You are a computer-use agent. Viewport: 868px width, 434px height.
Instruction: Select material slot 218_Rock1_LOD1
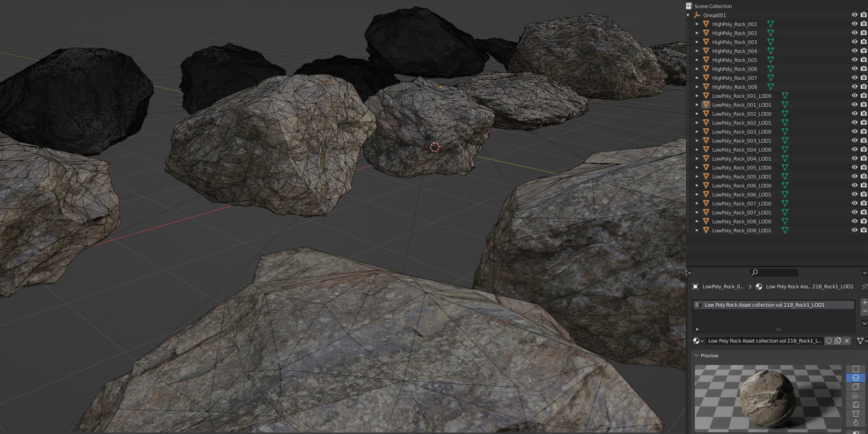point(774,305)
